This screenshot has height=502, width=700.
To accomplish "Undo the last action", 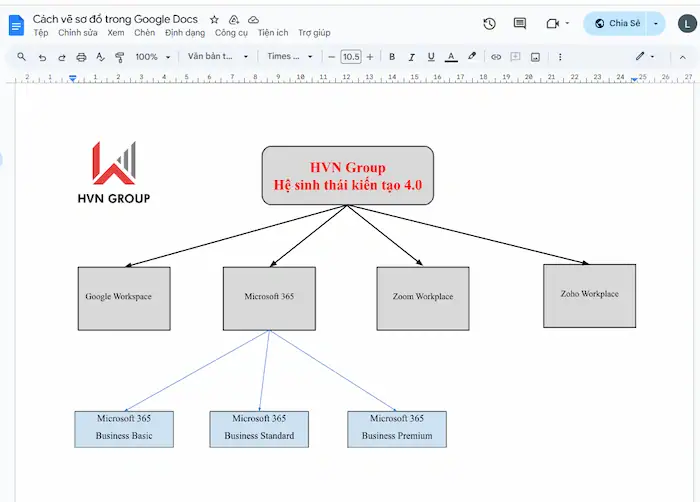I will tap(42, 57).
